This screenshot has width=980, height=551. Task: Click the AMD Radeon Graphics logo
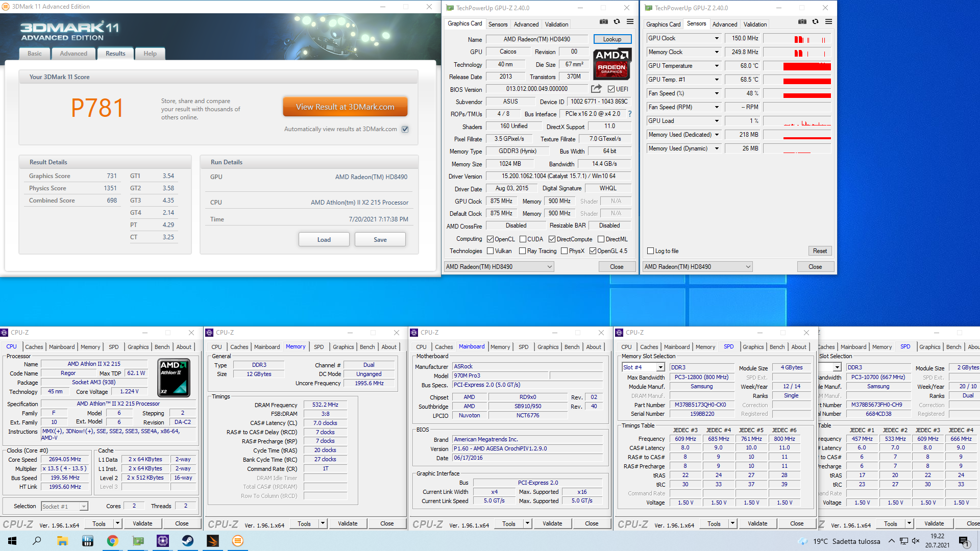point(612,63)
